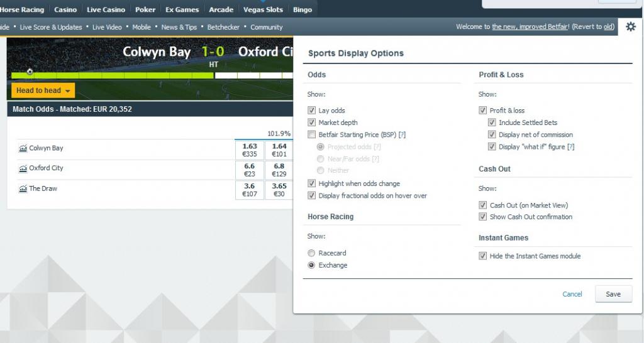644x343 pixels.
Task: Select the Projected odds radio button
Action: pyautogui.click(x=320, y=146)
